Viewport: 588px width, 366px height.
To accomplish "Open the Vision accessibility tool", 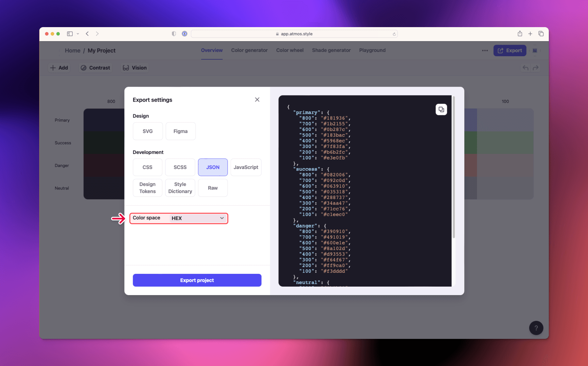I will tap(134, 68).
